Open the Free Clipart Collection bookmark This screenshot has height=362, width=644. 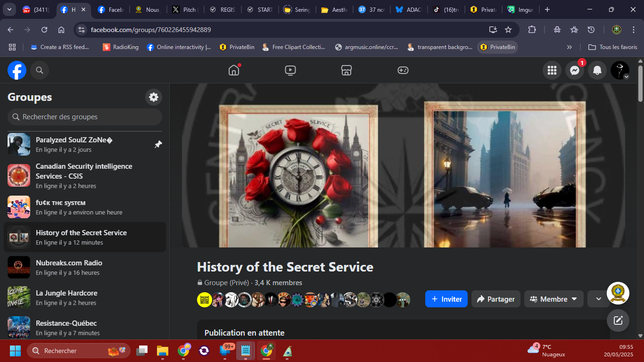(x=294, y=47)
